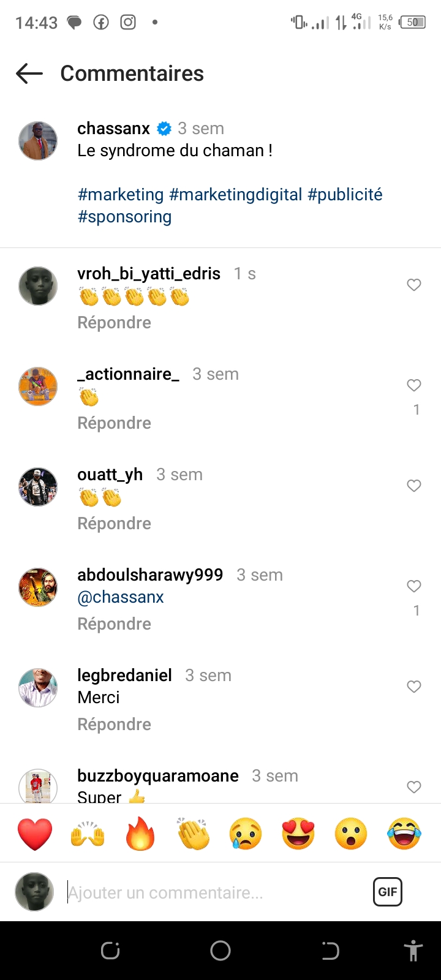Open the GIF picker
The image size is (441, 980).
point(388,892)
